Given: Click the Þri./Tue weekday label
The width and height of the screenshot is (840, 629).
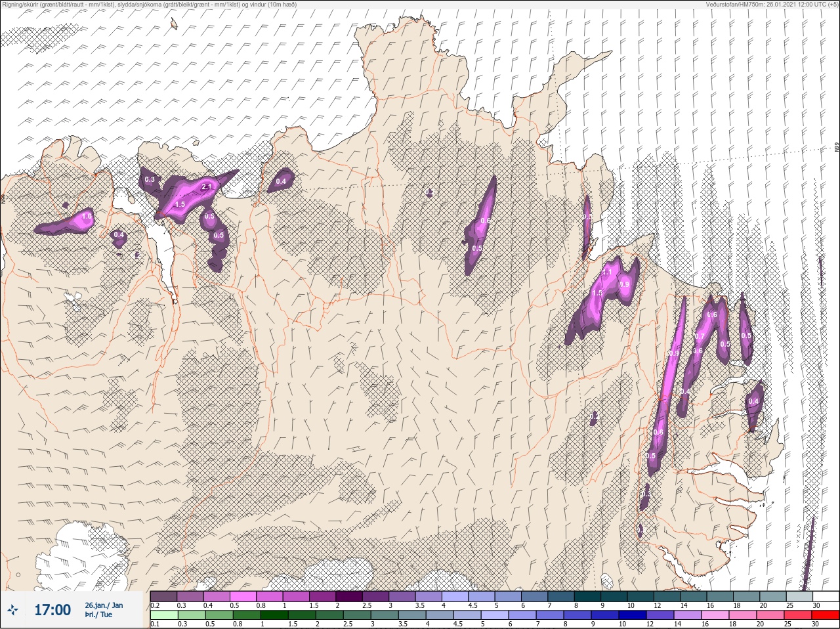Looking at the screenshot, I should coord(98,615).
